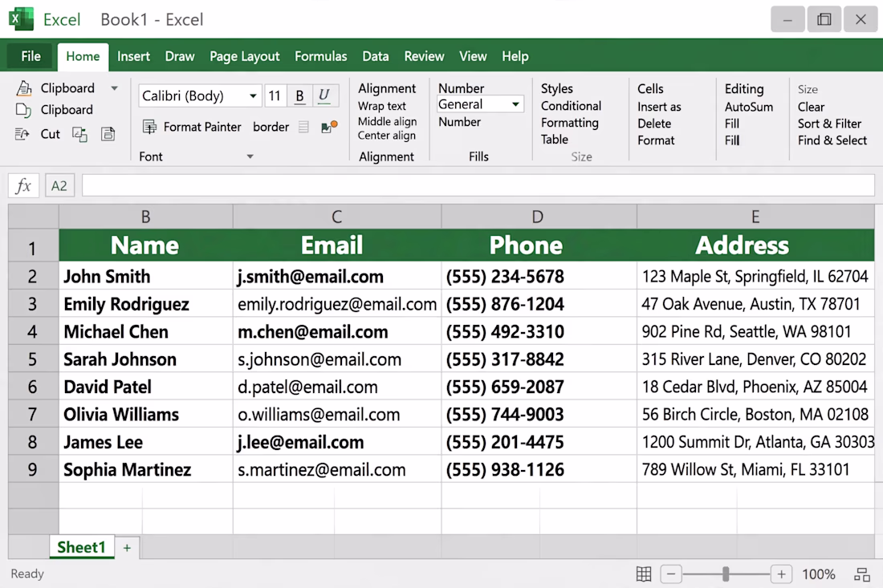Toggle Underline formatting
The width and height of the screenshot is (883, 588).
[x=323, y=95]
